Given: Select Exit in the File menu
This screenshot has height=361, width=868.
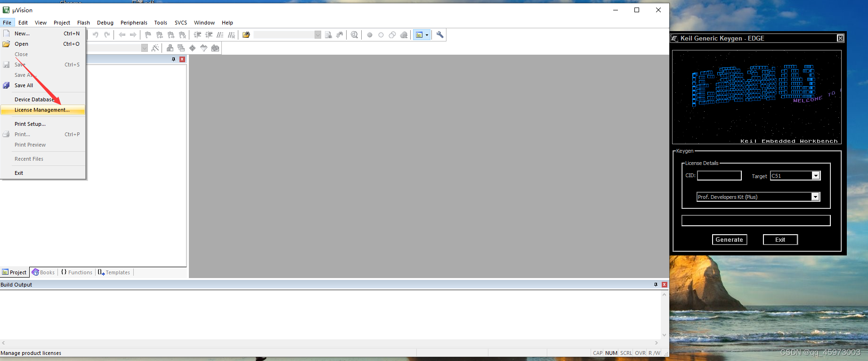Looking at the screenshot, I should 43,173.
